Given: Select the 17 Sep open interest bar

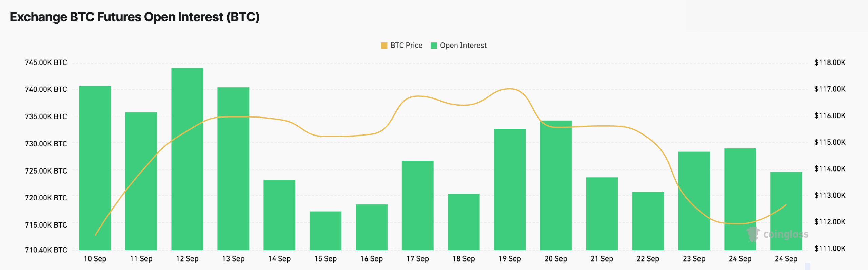Looking at the screenshot, I should pyautogui.click(x=417, y=205).
